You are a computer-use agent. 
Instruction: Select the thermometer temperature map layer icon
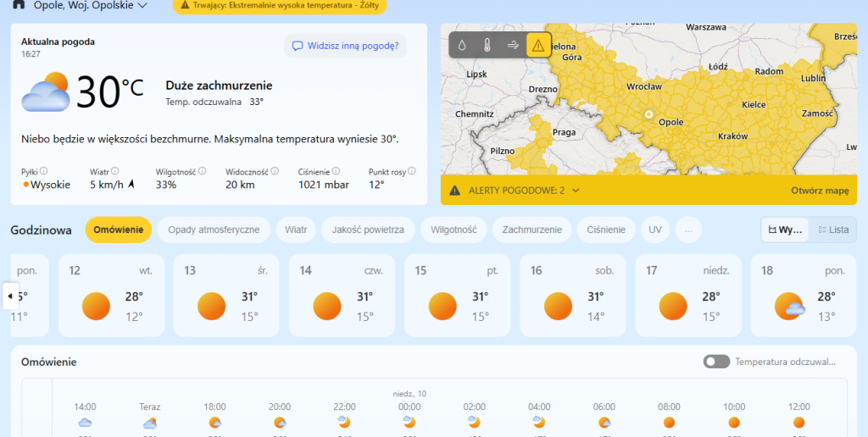[487, 46]
